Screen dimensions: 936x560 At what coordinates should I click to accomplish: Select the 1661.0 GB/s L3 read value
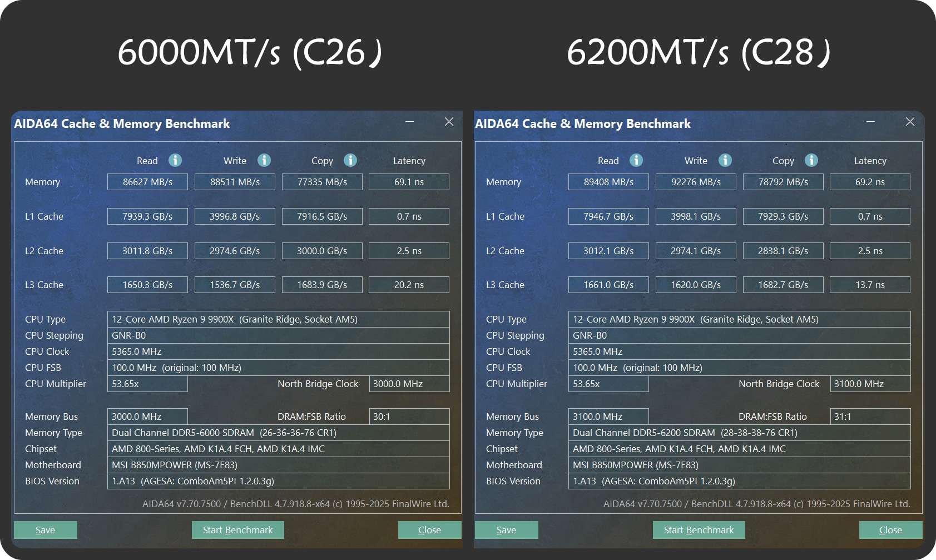pos(608,285)
